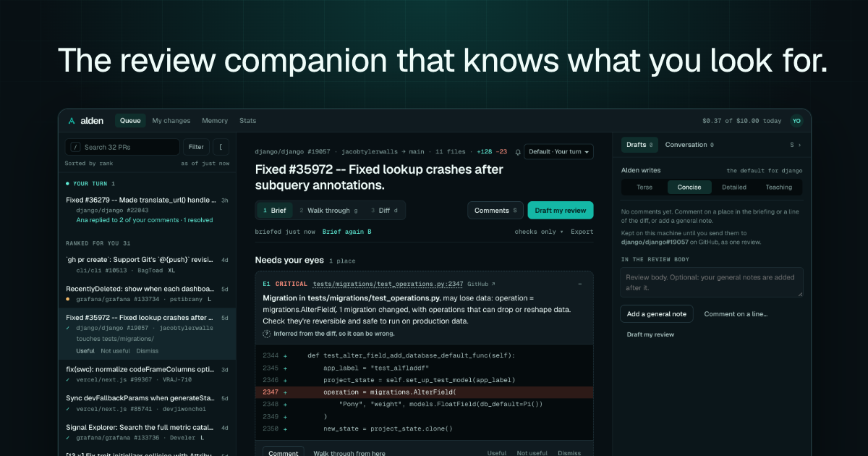Click the Review body text area
Viewport: 868px width, 456px height.
click(x=712, y=282)
